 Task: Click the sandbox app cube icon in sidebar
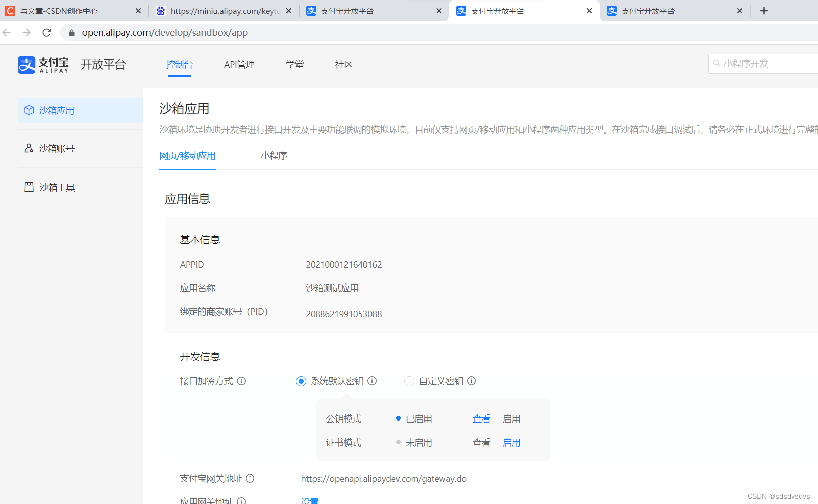(29, 110)
